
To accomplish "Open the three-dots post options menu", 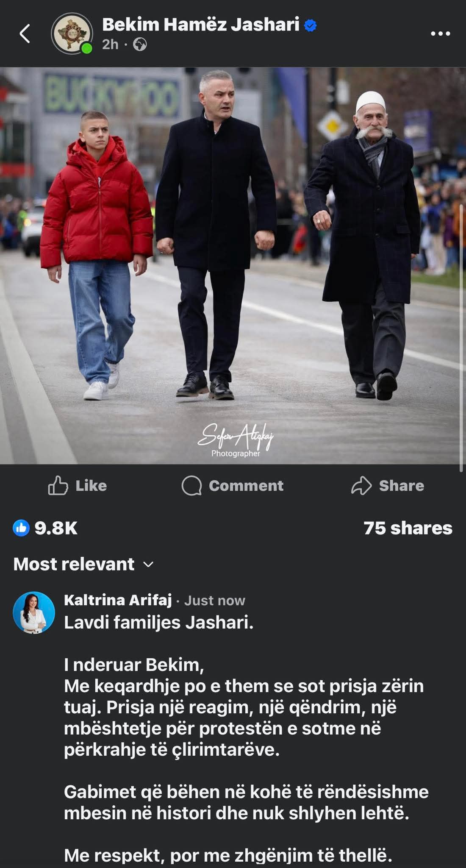I will (440, 34).
